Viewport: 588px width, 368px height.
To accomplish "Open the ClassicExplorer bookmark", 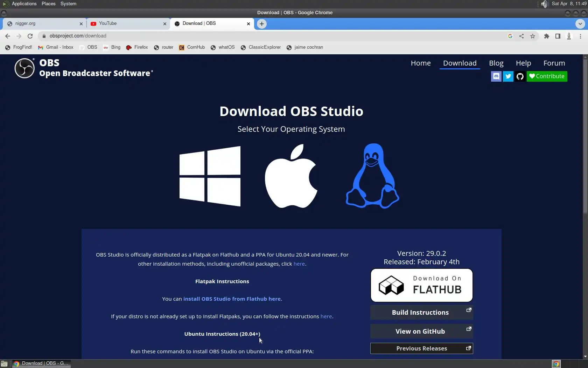I will (261, 47).
